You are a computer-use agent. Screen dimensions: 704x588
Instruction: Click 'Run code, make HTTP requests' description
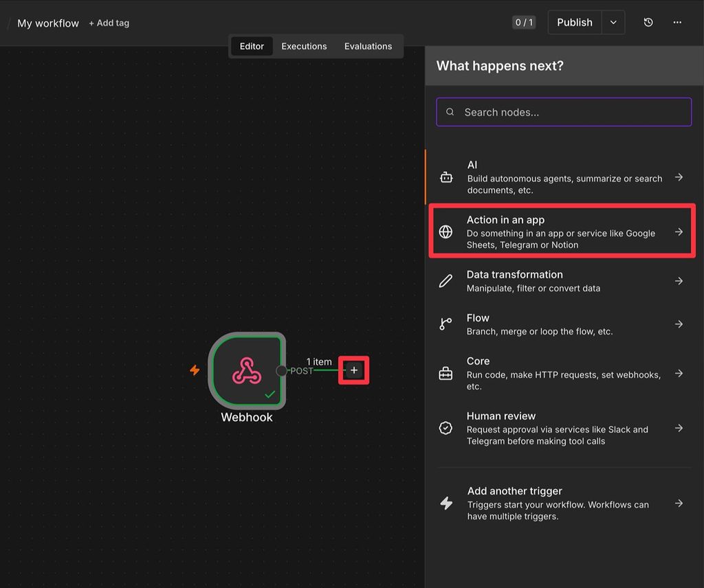564,381
